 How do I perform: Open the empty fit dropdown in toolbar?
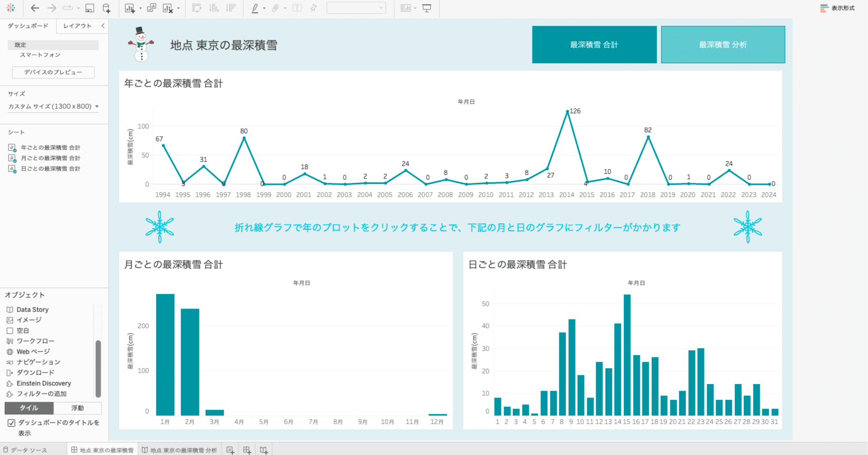(x=356, y=8)
